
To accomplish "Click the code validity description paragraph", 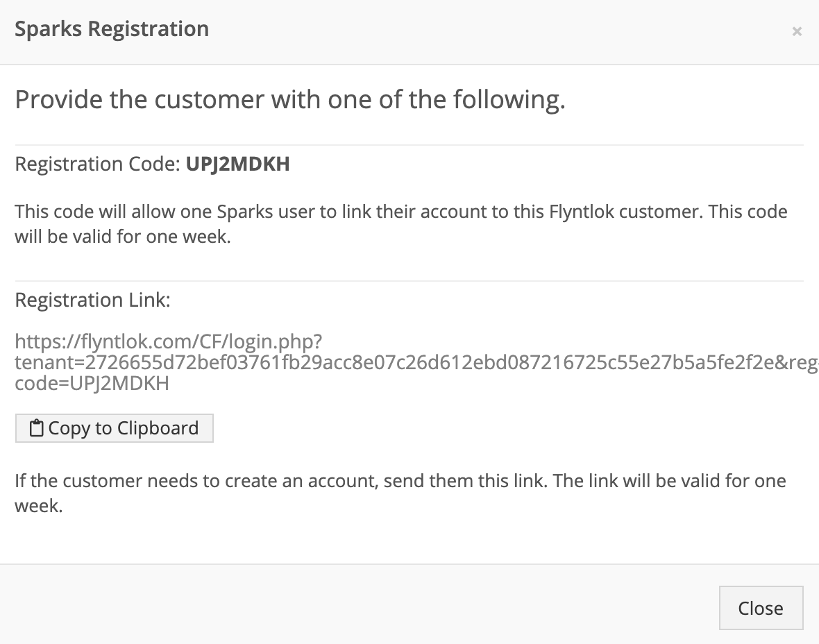I will (x=401, y=224).
